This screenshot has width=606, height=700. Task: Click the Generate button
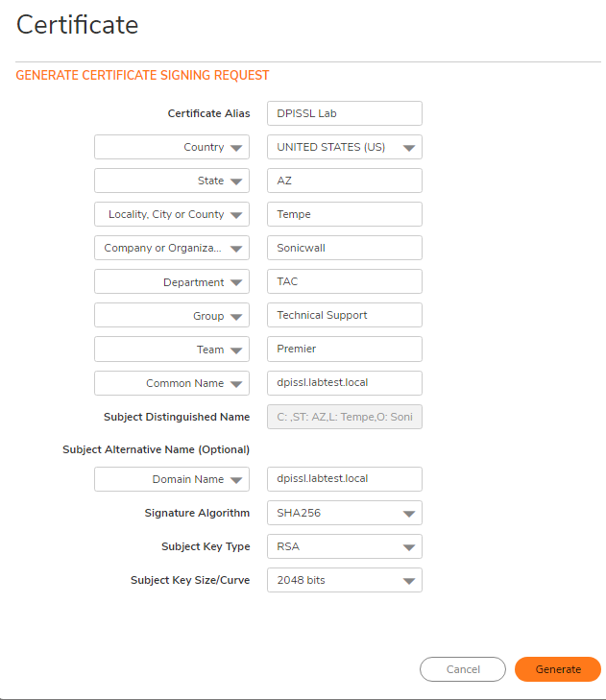(x=557, y=669)
